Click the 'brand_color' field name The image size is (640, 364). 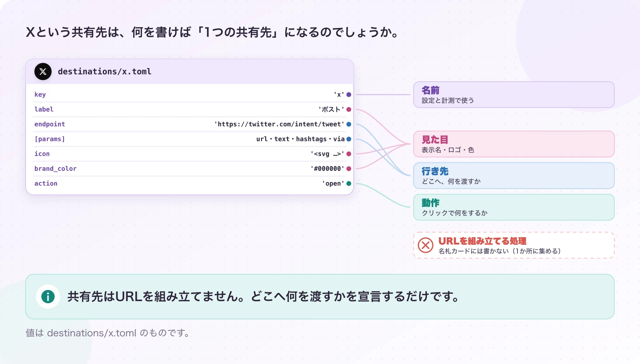(x=56, y=169)
